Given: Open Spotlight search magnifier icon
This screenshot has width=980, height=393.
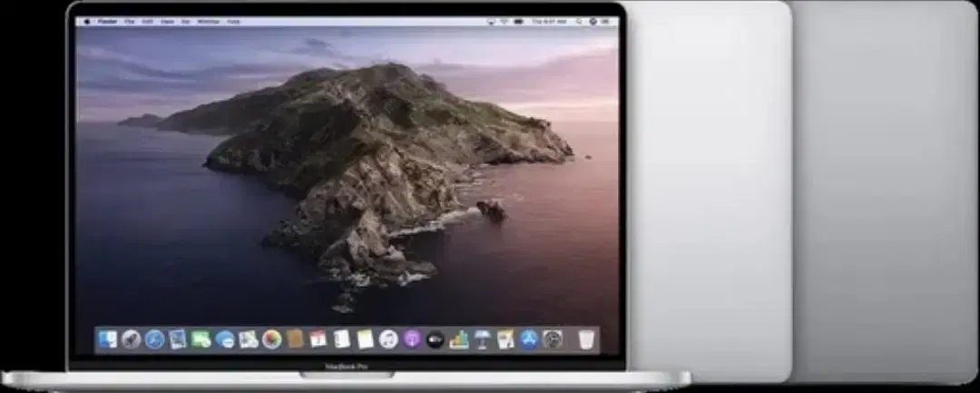Looking at the screenshot, I should (579, 21).
